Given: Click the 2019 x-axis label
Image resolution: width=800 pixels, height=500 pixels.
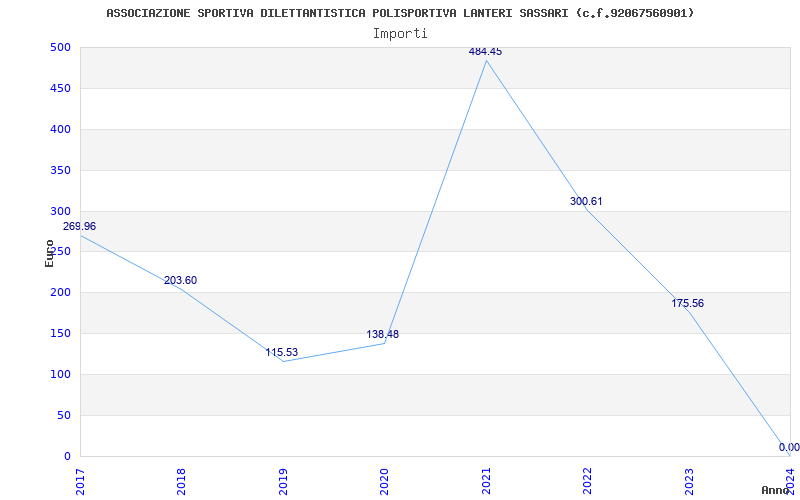Looking at the screenshot, I should pyautogui.click(x=283, y=481).
